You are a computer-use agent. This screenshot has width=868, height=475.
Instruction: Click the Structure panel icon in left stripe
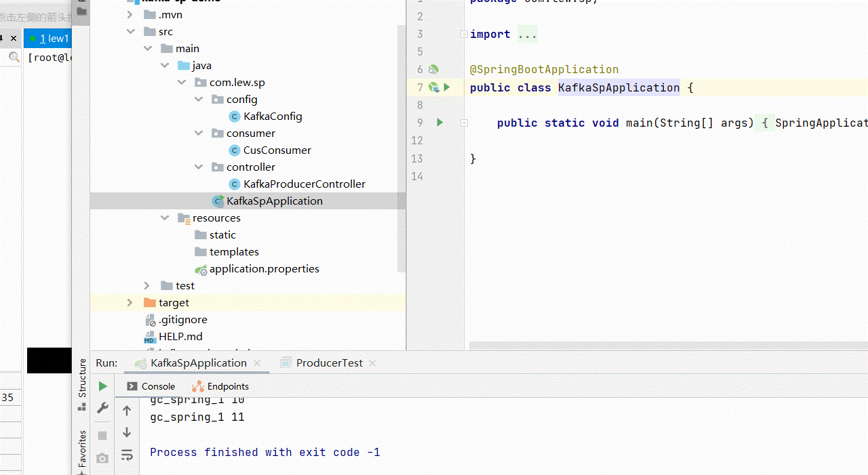click(81, 407)
